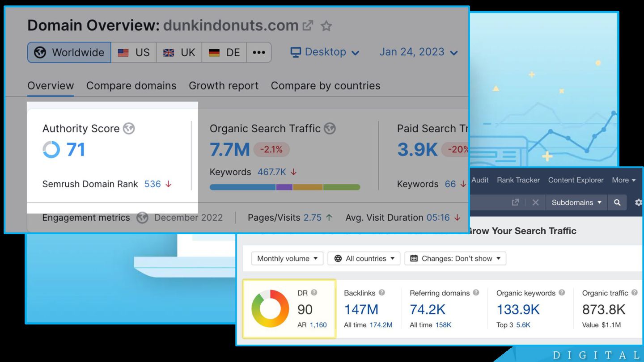Click help icon next to Organic traffic
644x362 pixels.
(x=634, y=293)
